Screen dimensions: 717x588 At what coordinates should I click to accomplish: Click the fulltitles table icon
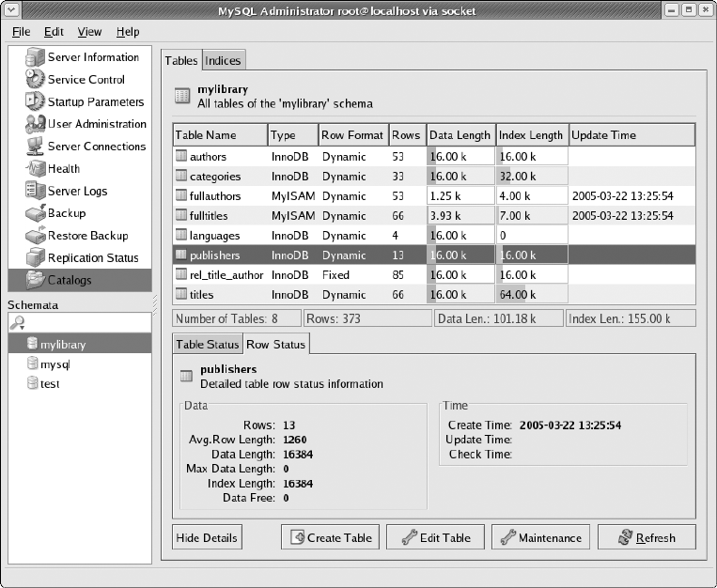pyautogui.click(x=181, y=215)
